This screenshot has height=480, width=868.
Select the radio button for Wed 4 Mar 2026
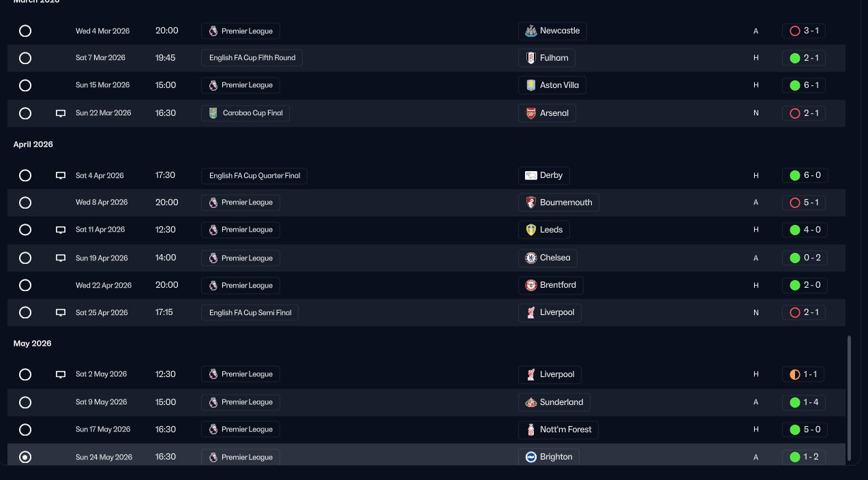[25, 31]
